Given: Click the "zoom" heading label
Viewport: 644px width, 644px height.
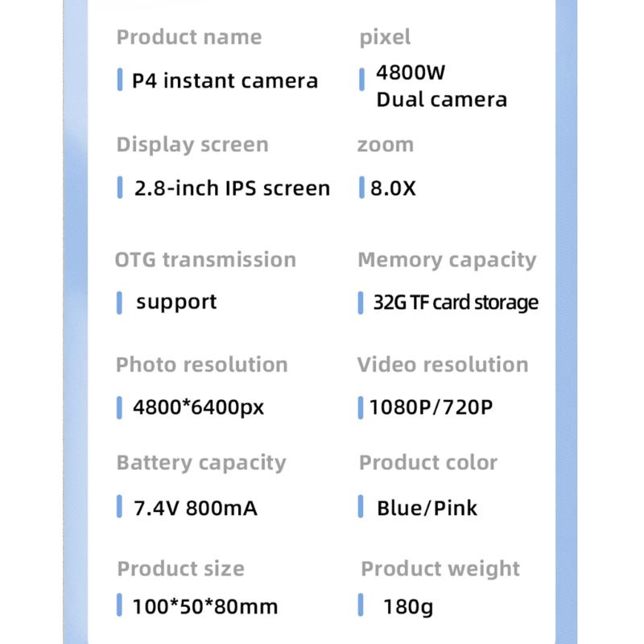Looking at the screenshot, I should (385, 145).
